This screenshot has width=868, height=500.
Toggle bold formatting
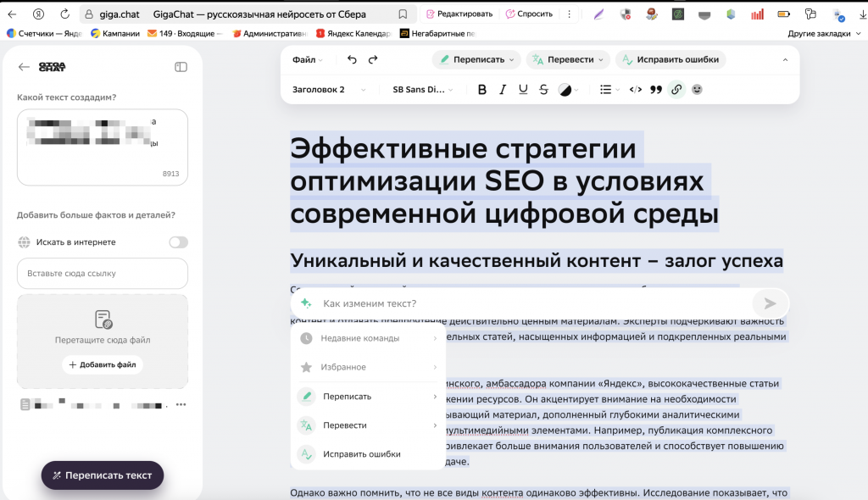(x=481, y=89)
